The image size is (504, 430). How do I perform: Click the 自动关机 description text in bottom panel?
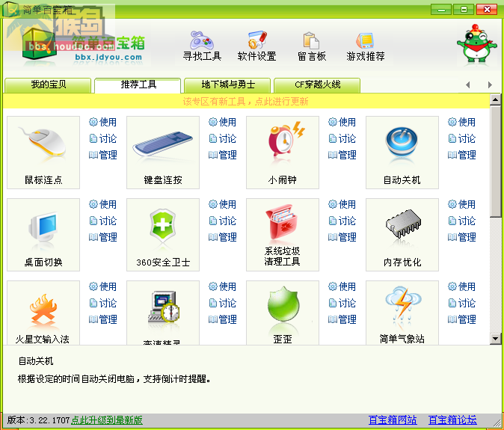click(x=114, y=379)
